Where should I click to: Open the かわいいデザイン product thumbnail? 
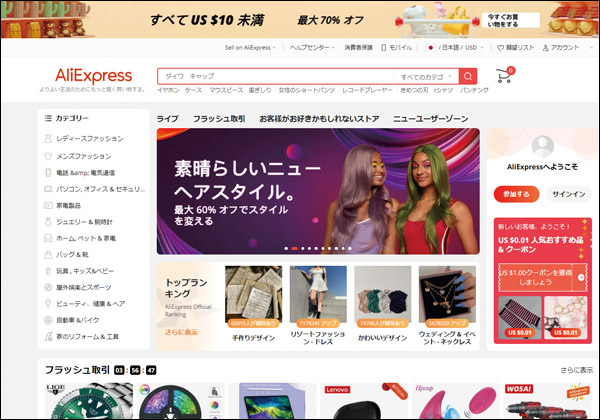(x=383, y=294)
